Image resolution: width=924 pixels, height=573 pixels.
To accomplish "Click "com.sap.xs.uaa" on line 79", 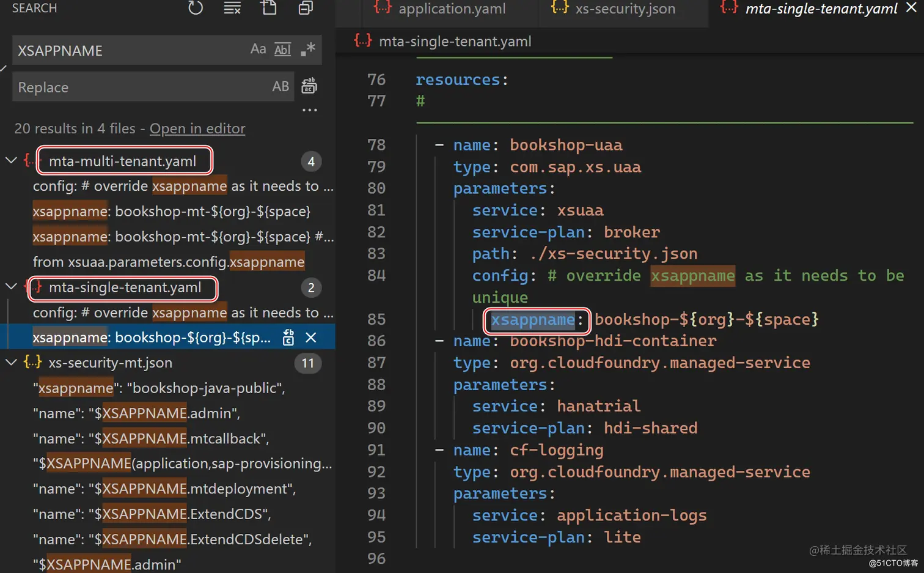I will click(575, 168).
